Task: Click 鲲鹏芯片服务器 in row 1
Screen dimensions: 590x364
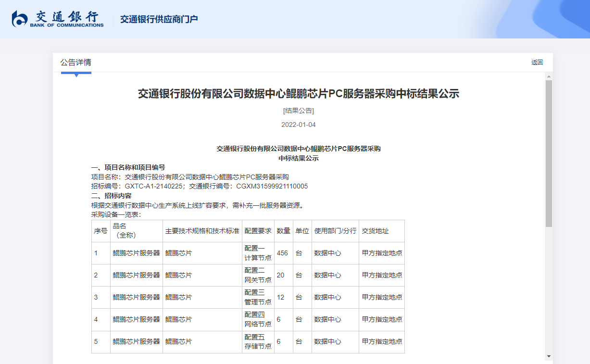Action: pyautogui.click(x=137, y=253)
